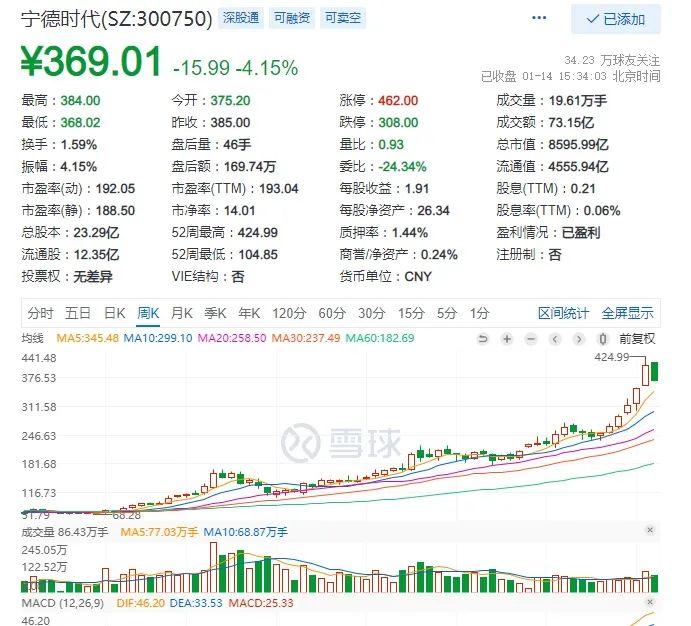Image resolution: width=691 pixels, height=626 pixels.
Task: Click the 总市值 value 8595.99亿
Action: (578, 144)
